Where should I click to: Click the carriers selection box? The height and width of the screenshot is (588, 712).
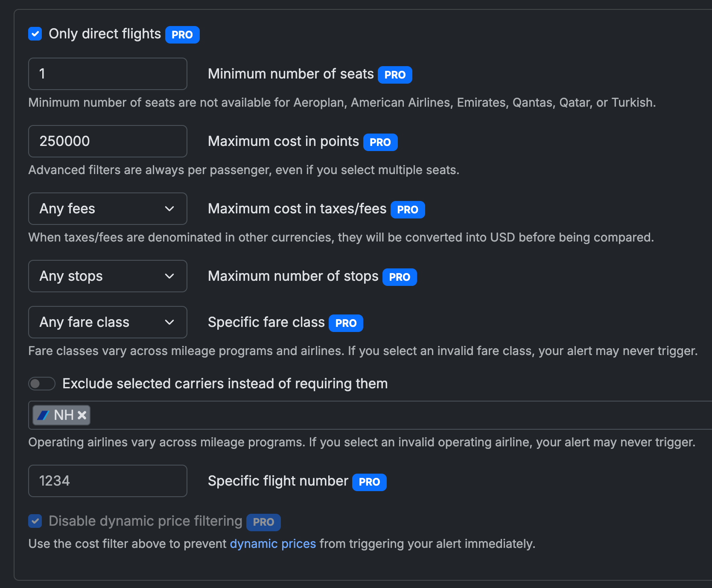pyautogui.click(x=384, y=415)
